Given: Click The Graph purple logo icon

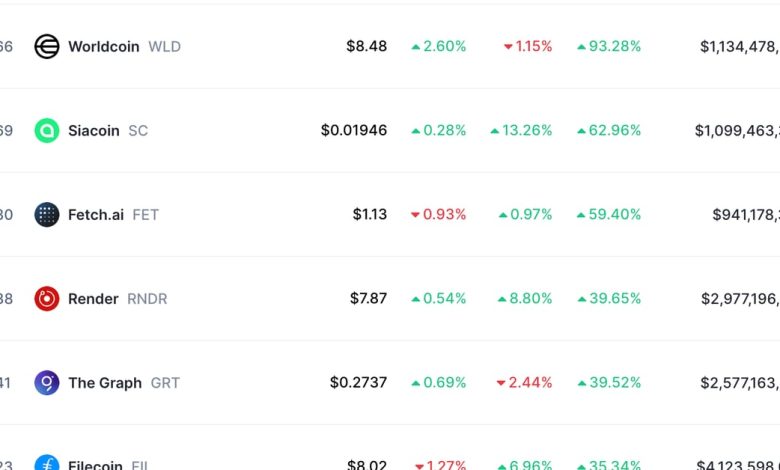Looking at the screenshot, I should (47, 382).
